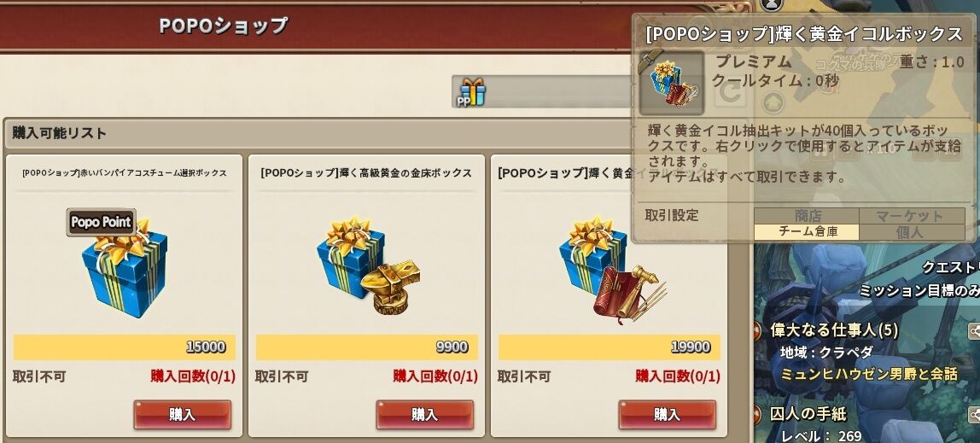Click share icon beside 囚人の手紙 quest
The width and height of the screenshot is (980, 443).
974,414
